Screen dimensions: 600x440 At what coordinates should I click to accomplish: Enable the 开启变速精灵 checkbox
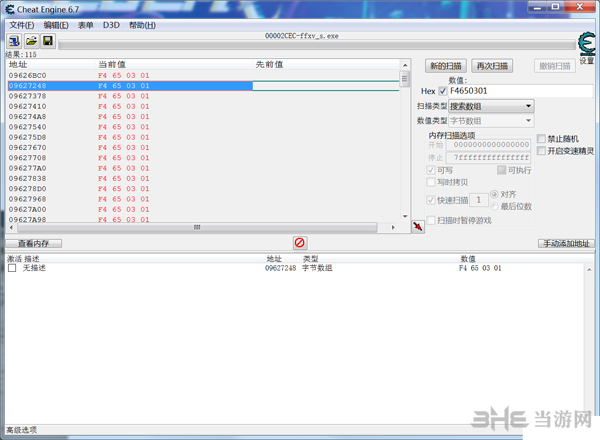pos(541,151)
